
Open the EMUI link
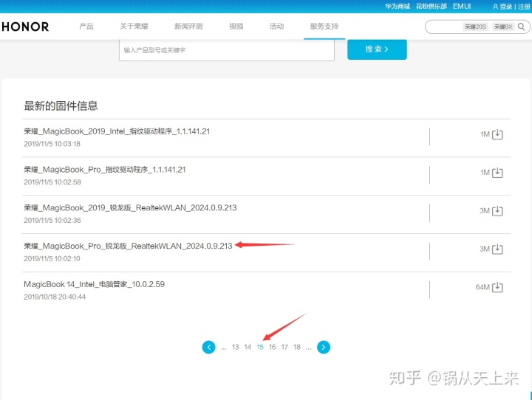click(x=462, y=7)
